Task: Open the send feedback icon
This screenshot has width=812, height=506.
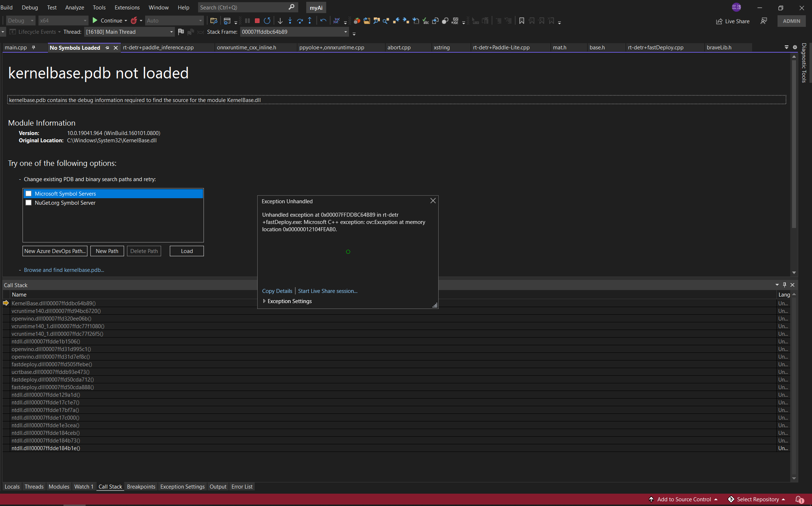Action: click(764, 21)
